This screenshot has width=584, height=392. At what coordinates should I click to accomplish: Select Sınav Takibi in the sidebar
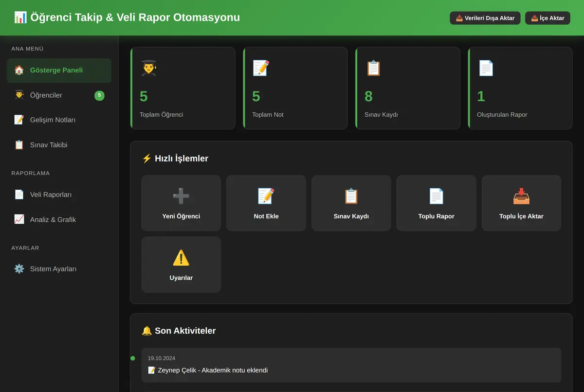click(59, 144)
